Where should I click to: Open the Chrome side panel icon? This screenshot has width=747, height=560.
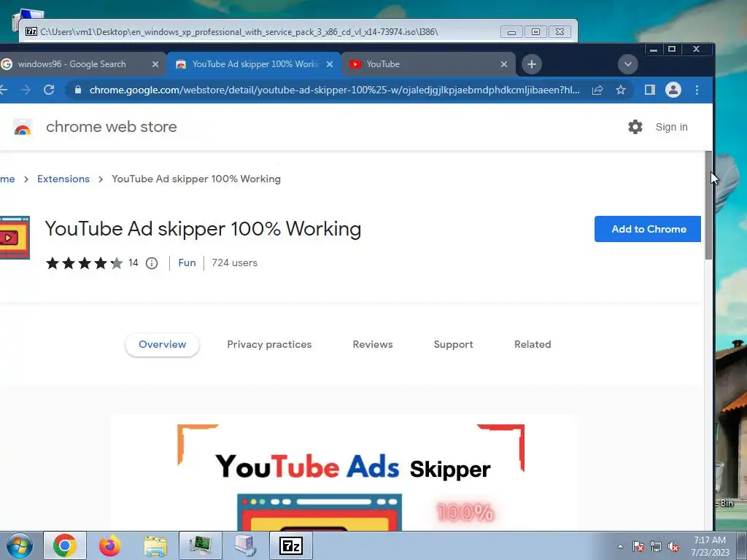point(650,90)
